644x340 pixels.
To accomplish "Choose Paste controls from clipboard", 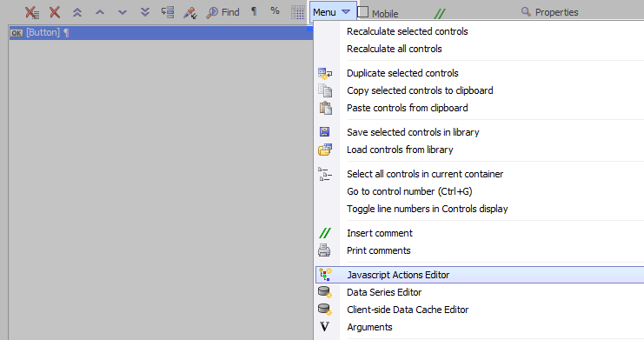I will pyautogui.click(x=407, y=108).
